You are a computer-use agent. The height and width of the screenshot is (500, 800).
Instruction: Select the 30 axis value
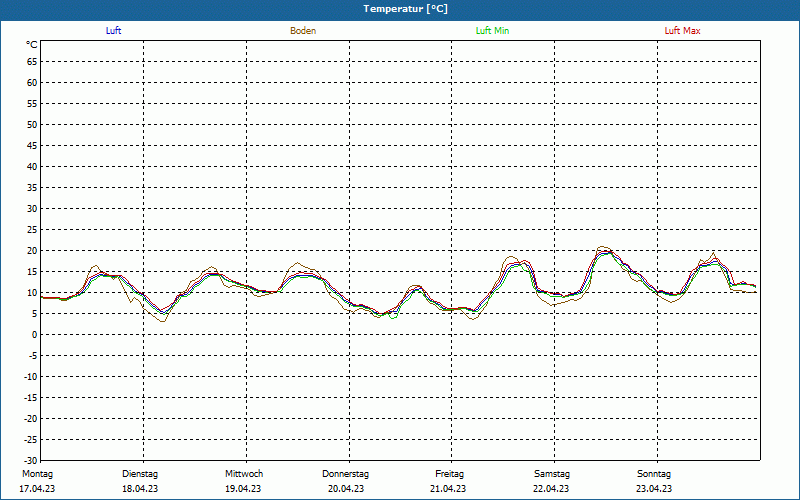click(x=32, y=209)
